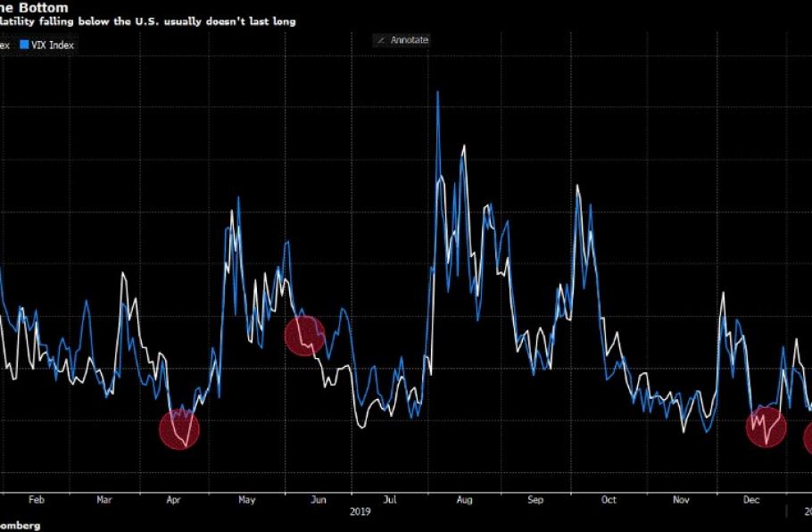Click the partial red circle at right edge
The image size is (812, 532).
(x=808, y=437)
